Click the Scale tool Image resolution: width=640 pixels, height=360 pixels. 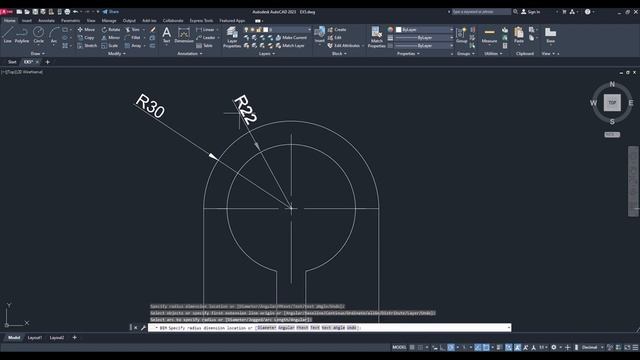click(110, 46)
